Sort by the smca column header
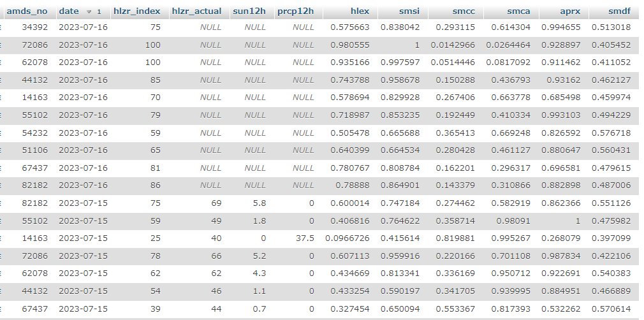This screenshot has height=320, width=644. click(520, 11)
